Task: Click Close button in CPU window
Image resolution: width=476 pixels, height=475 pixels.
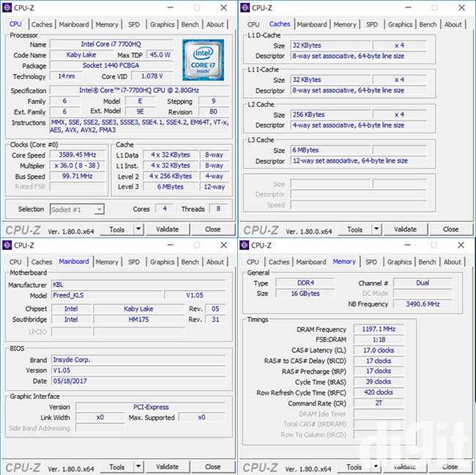Action: click(x=213, y=229)
